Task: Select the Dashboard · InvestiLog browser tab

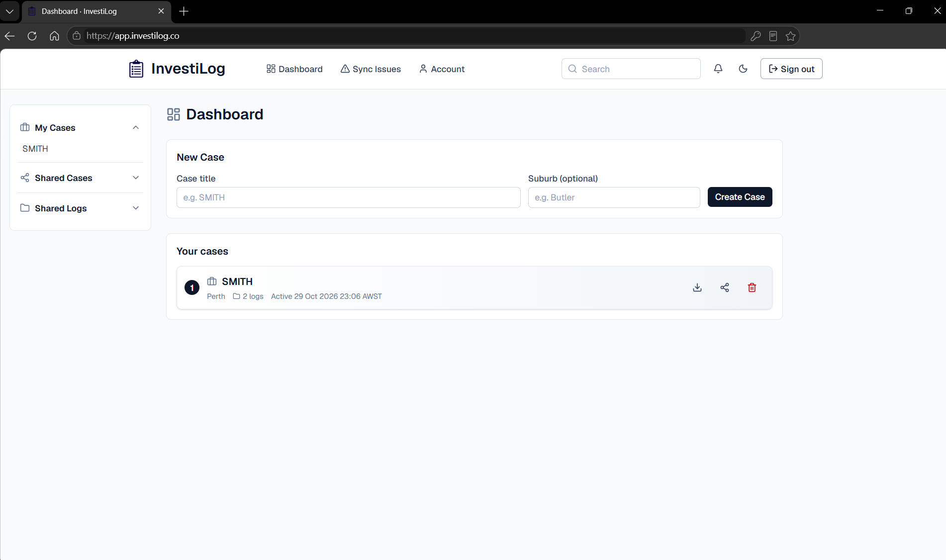Action: (x=96, y=11)
